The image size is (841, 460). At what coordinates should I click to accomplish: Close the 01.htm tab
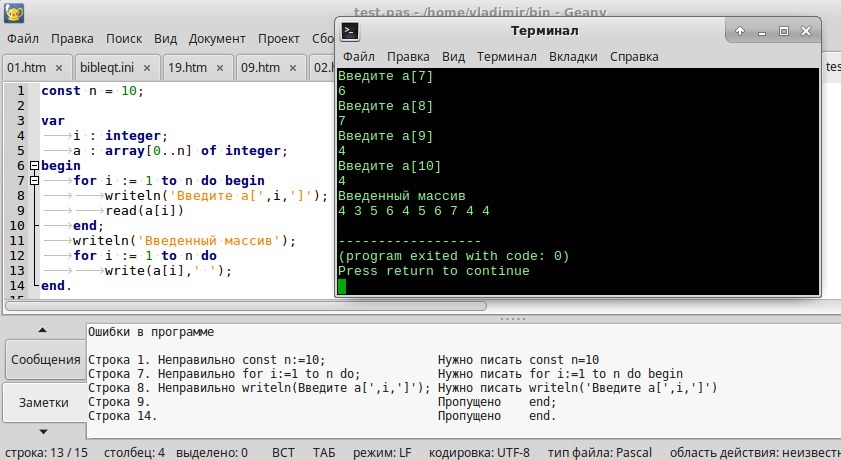click(x=58, y=68)
